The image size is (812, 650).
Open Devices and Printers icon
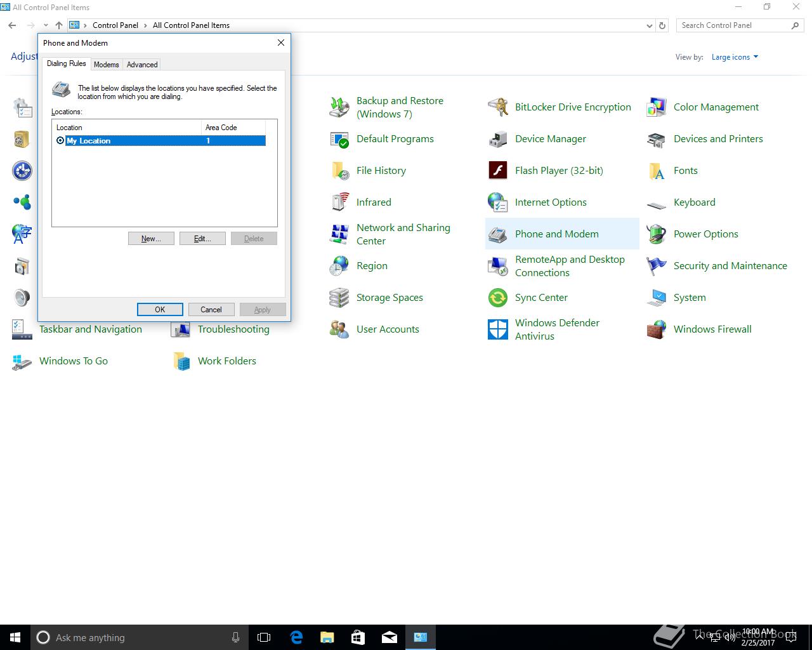click(657, 139)
